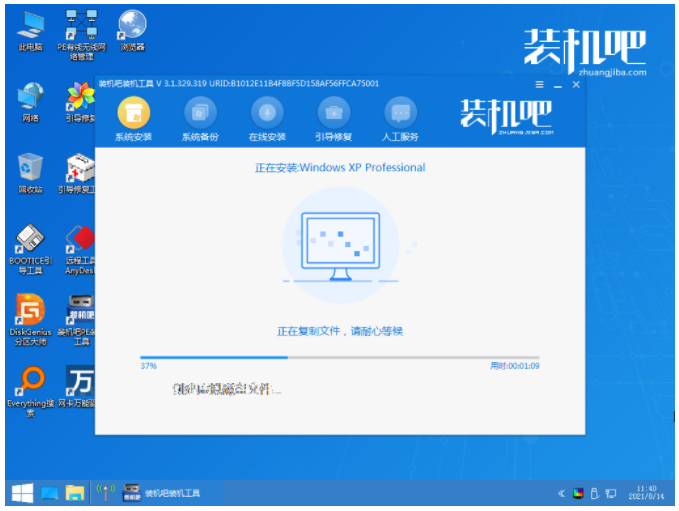Click the Windows Start button
The width and height of the screenshot is (679, 511).
[22, 493]
